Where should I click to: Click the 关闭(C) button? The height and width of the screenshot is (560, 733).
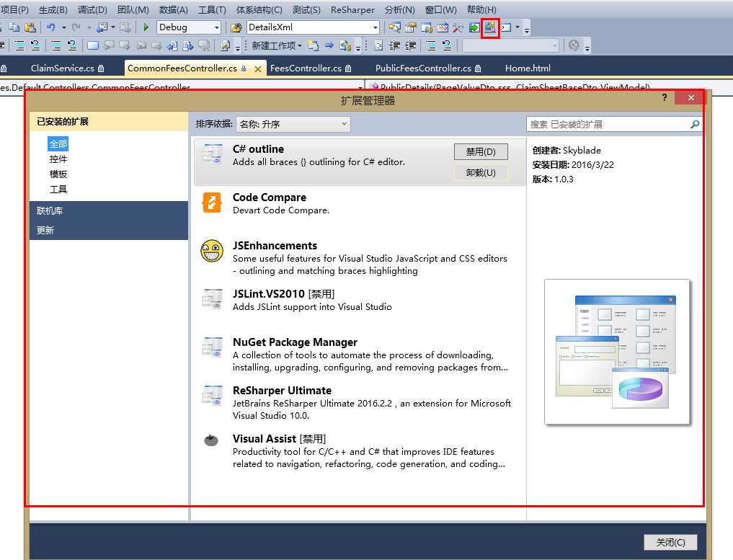pos(670,542)
